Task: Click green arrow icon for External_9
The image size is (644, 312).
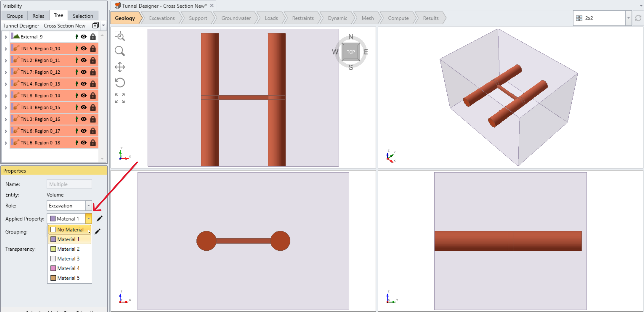Action: 77,37
